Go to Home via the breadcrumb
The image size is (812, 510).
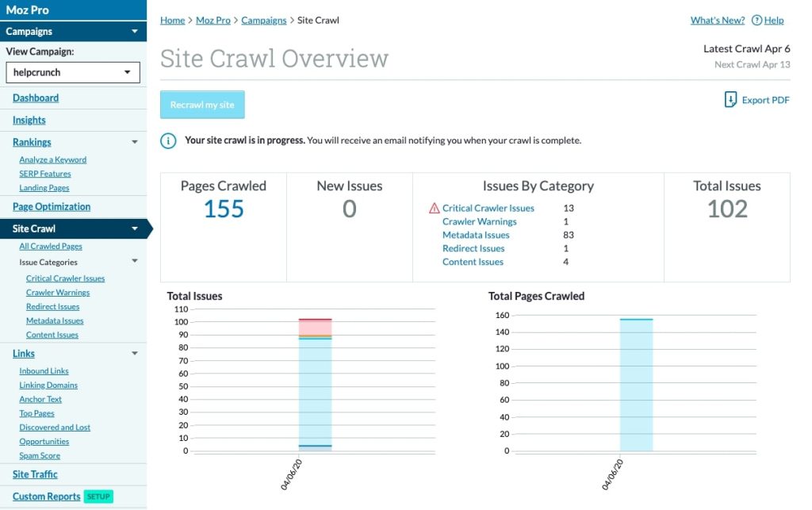[x=172, y=20]
